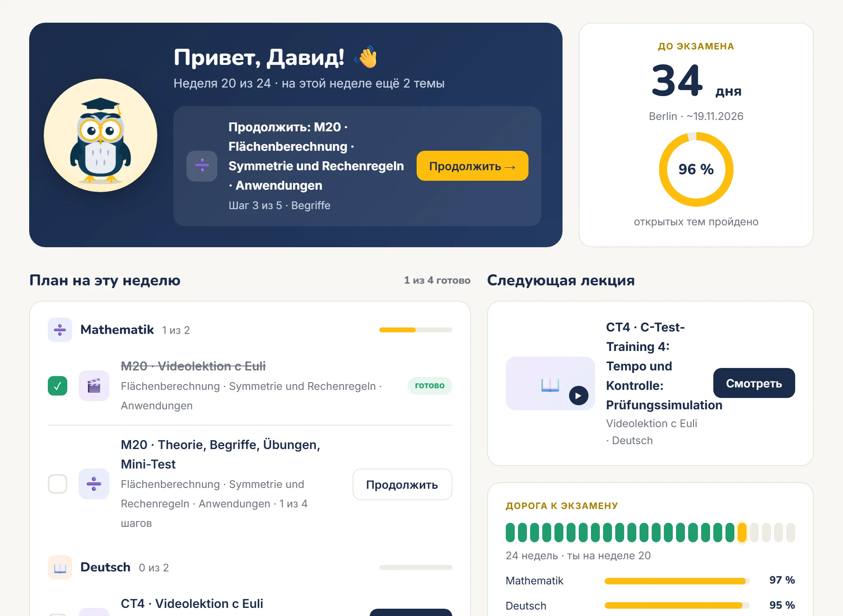Click the Berlin · ~19.11.2026 exam date
Viewport: 843px width, 616px height.
(x=696, y=116)
